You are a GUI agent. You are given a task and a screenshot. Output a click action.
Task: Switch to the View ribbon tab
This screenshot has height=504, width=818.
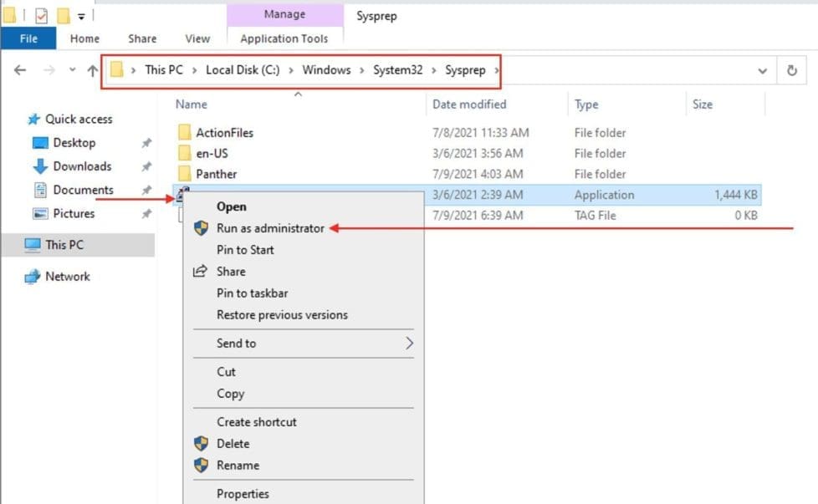pos(197,38)
